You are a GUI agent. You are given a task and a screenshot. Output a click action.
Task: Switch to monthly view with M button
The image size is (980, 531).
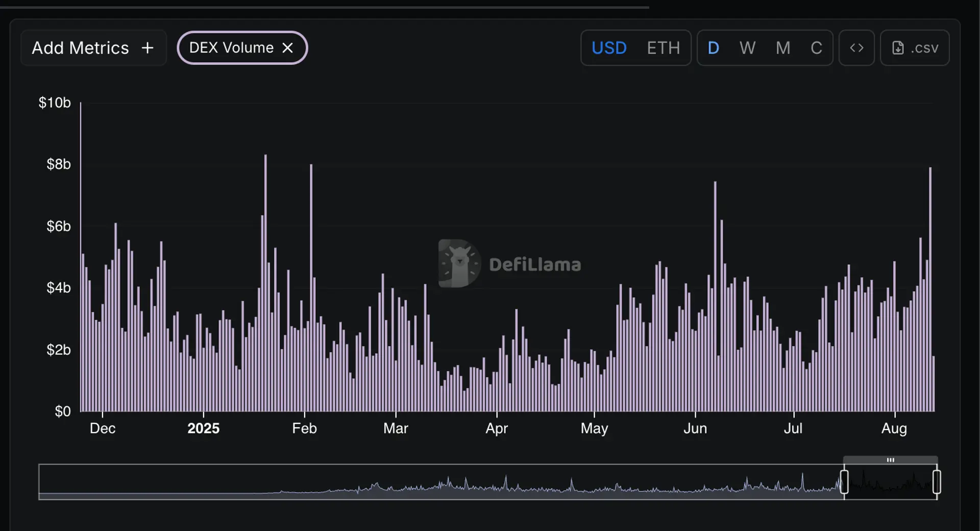(783, 47)
